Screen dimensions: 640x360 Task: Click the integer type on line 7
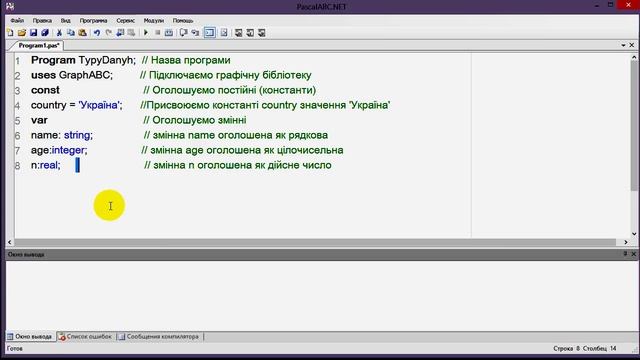[x=69, y=150]
